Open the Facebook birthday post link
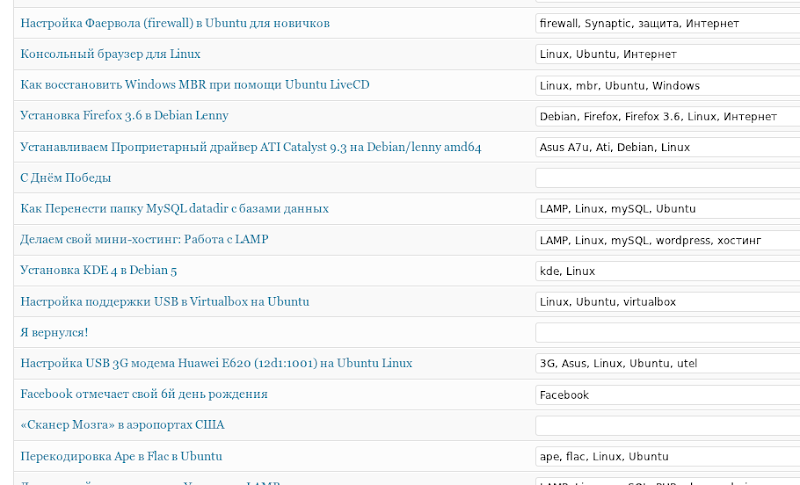800x485 pixels. point(144,394)
